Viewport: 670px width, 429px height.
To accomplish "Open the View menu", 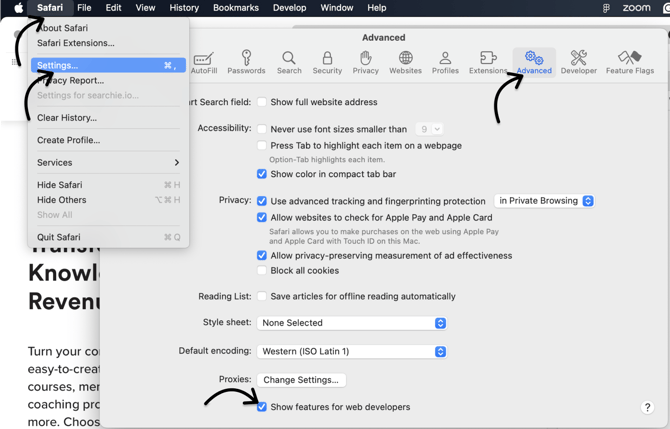I will tap(145, 8).
